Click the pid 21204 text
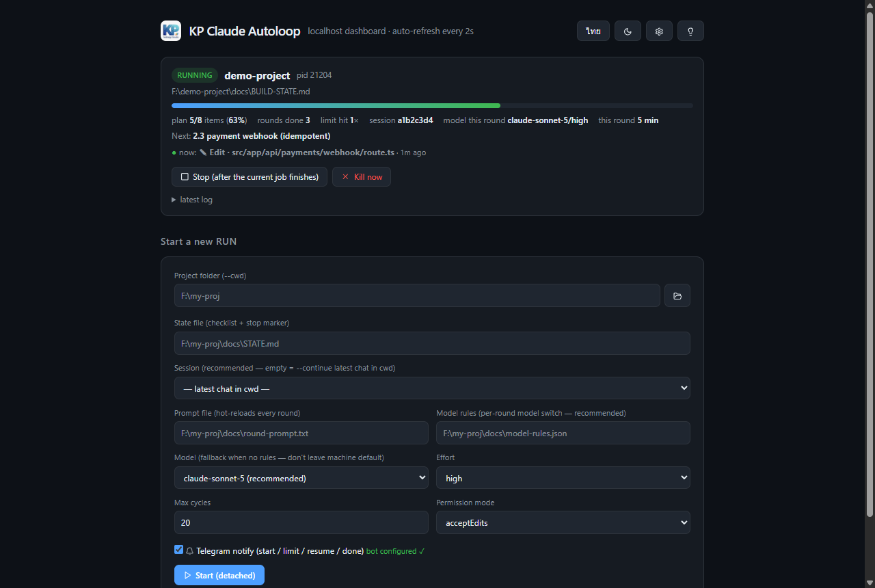The image size is (875, 588). (x=314, y=75)
